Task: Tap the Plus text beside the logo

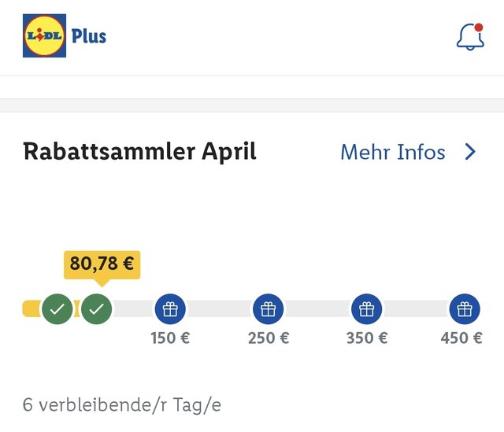Action: 89,36
